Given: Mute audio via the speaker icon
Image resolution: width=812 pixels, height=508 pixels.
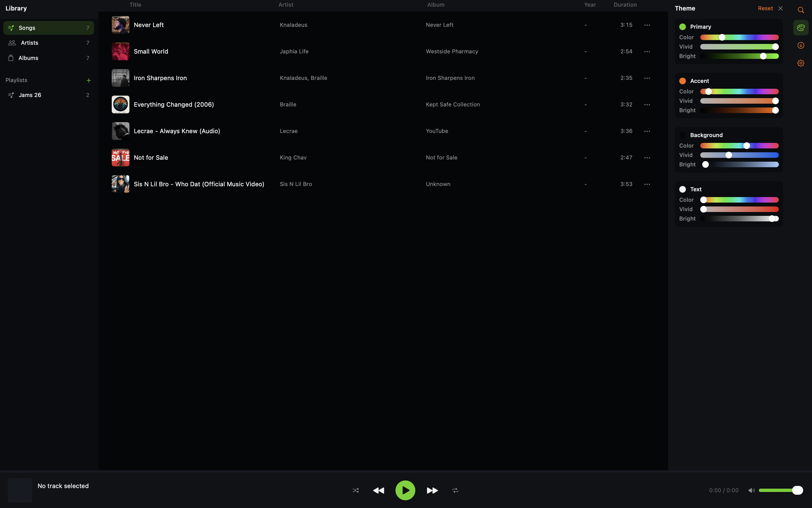Looking at the screenshot, I should point(751,490).
